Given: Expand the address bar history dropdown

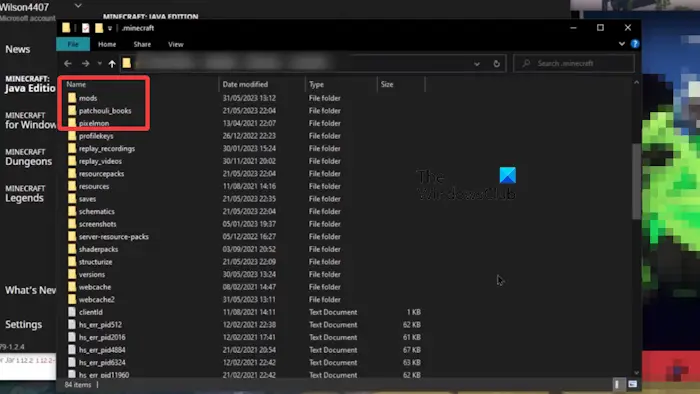Looking at the screenshot, I should tap(477, 63).
